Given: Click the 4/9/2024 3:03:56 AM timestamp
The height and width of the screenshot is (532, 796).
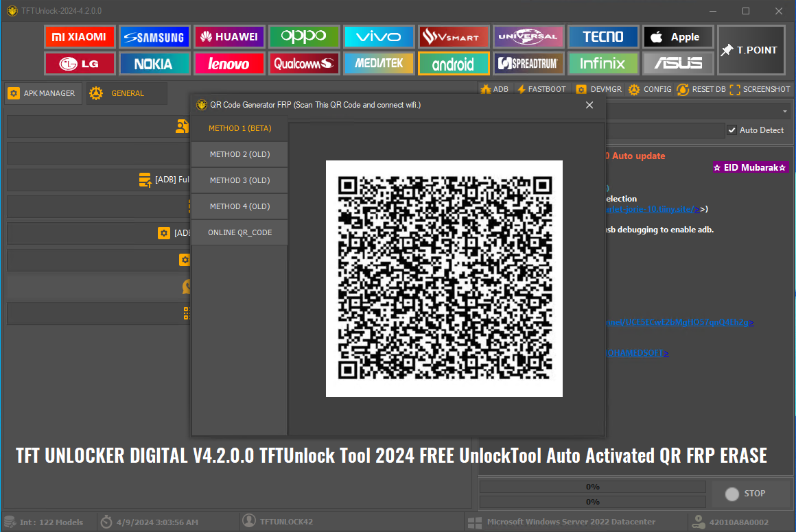Looking at the screenshot, I should 157,522.
